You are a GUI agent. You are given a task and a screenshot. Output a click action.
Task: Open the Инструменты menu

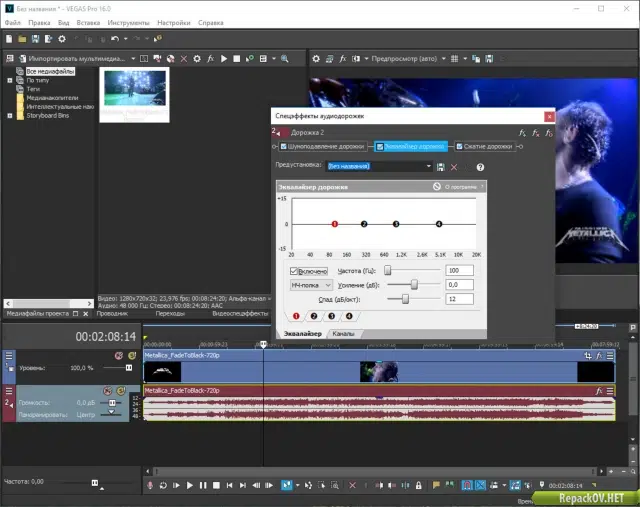click(128, 23)
